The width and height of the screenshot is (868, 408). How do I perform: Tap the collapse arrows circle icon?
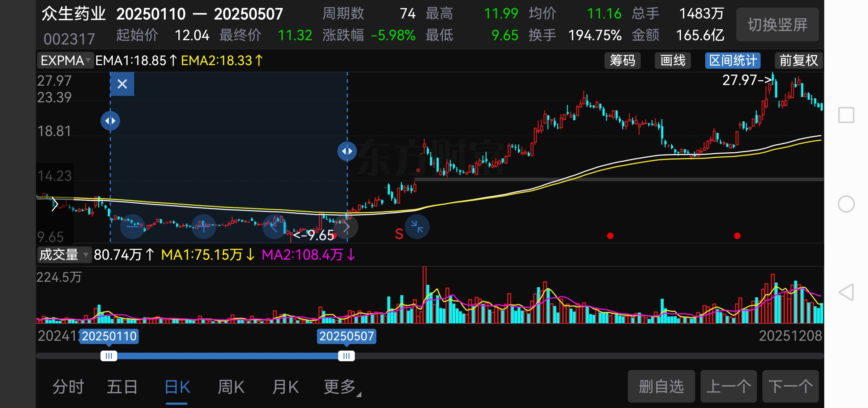coord(417,227)
